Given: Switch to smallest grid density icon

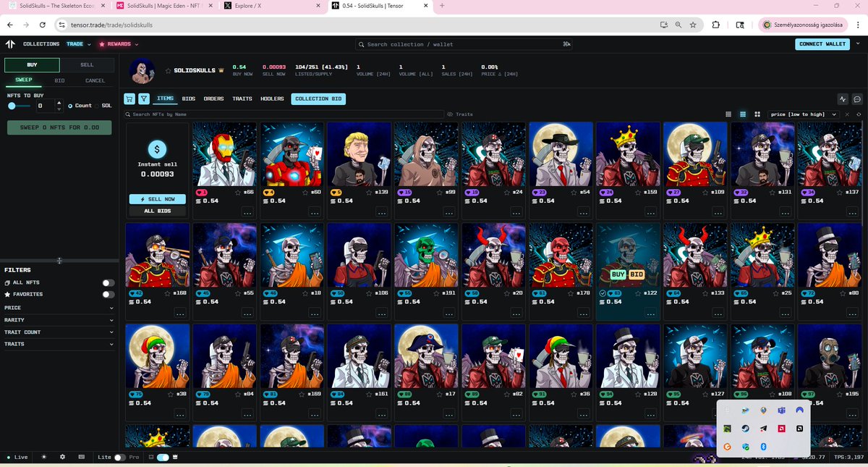Looking at the screenshot, I should (x=729, y=114).
